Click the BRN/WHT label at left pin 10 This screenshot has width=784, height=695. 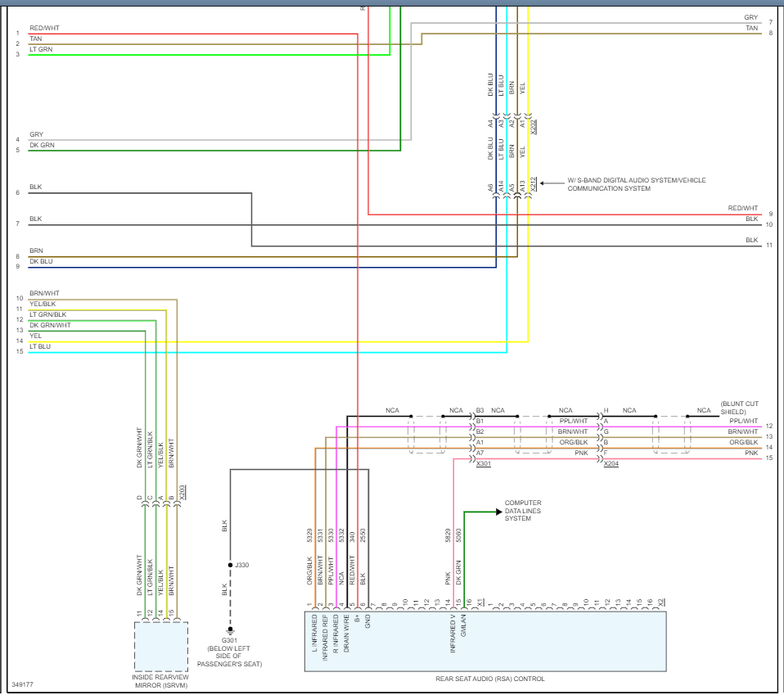44,293
